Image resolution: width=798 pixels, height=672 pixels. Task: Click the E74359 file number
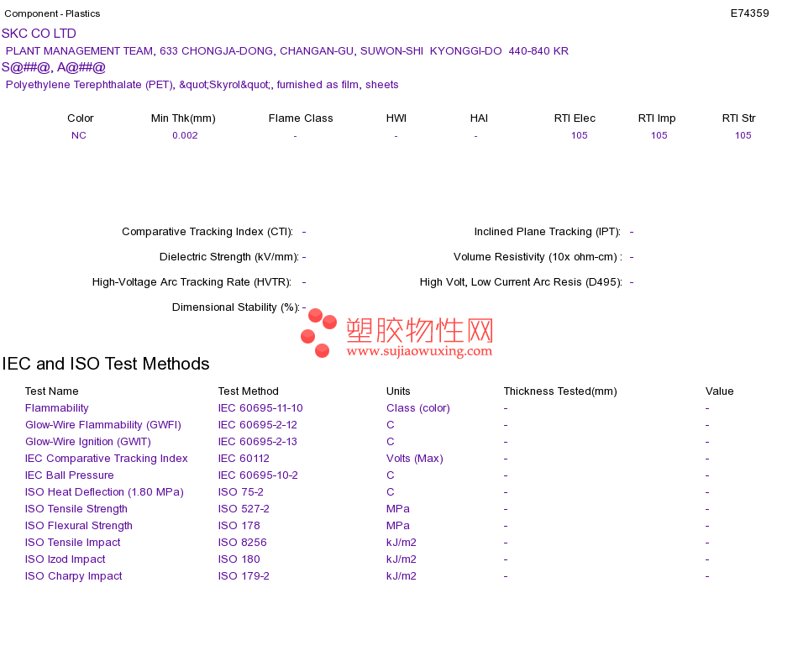point(749,13)
